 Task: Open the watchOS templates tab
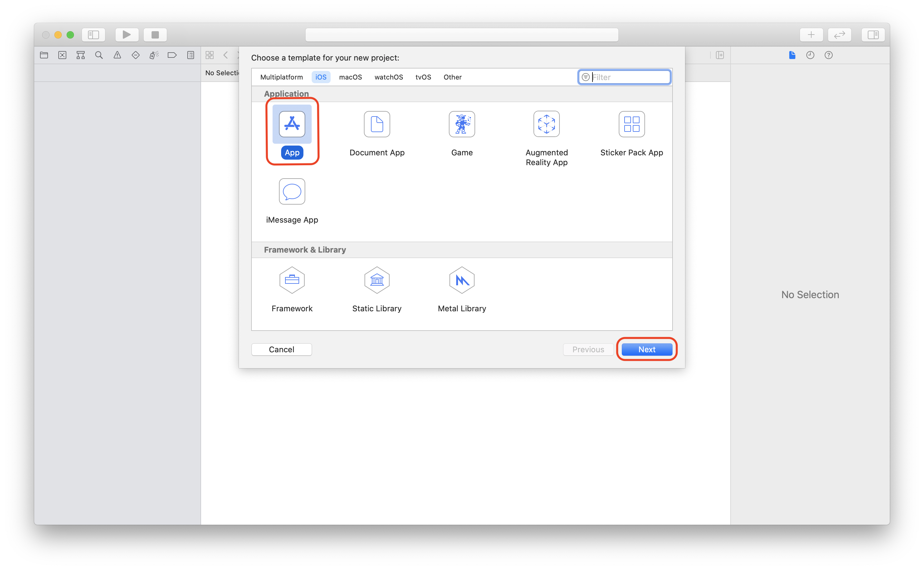coord(388,77)
